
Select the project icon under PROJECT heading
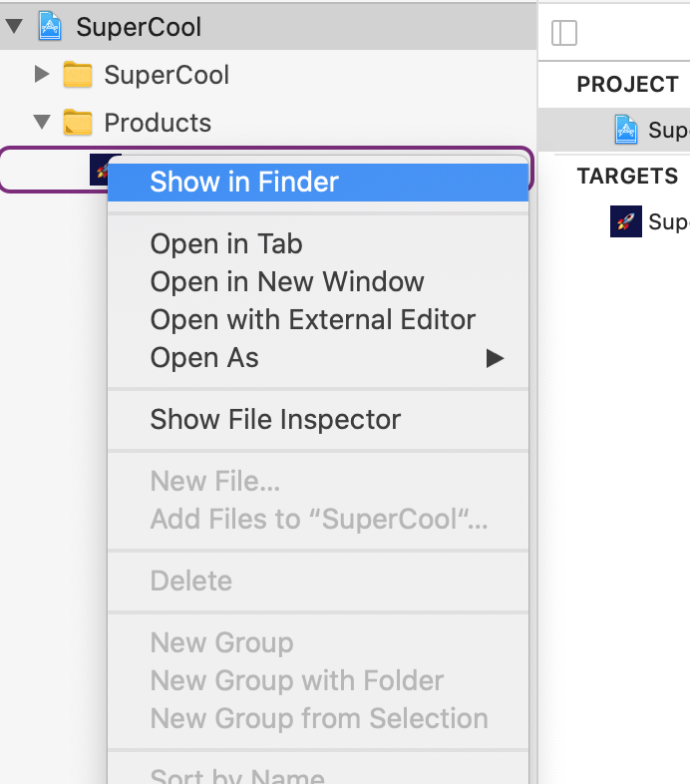pyautogui.click(x=626, y=130)
